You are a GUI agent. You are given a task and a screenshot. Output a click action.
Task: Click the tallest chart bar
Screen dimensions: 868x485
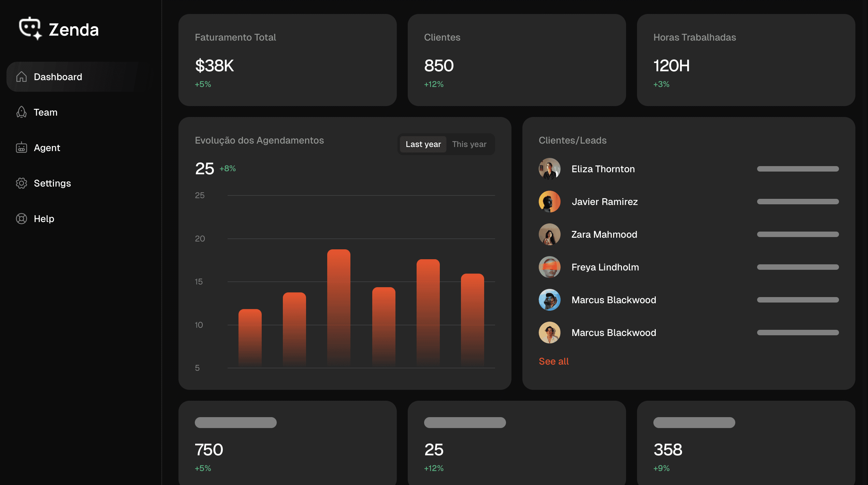pyautogui.click(x=338, y=308)
